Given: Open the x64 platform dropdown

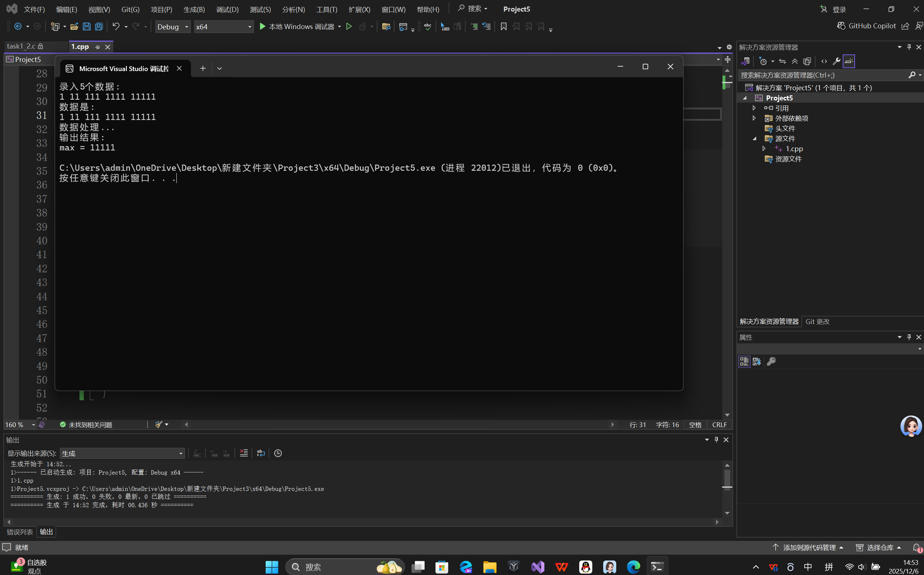Looking at the screenshot, I should pyautogui.click(x=224, y=26).
